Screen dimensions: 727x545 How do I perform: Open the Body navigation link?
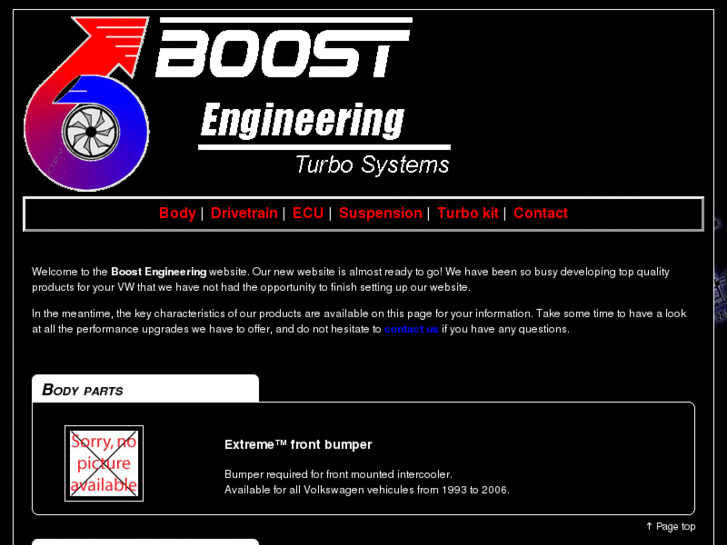pos(177,213)
